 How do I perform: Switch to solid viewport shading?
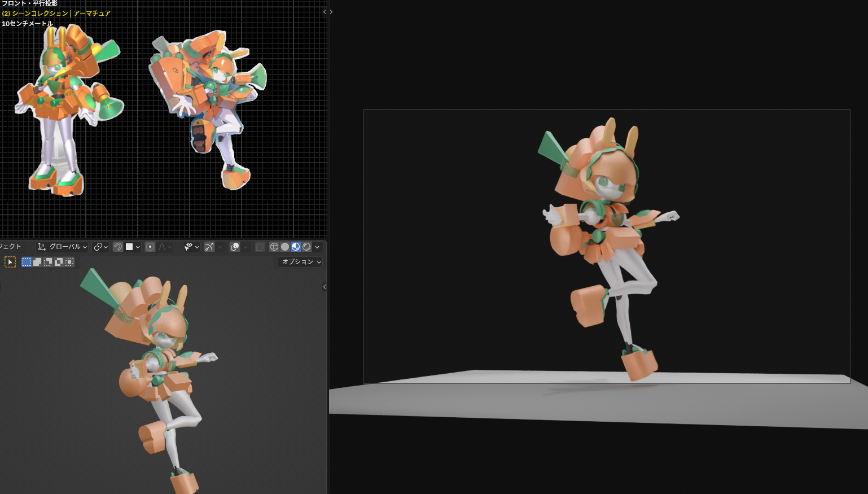[x=285, y=247]
